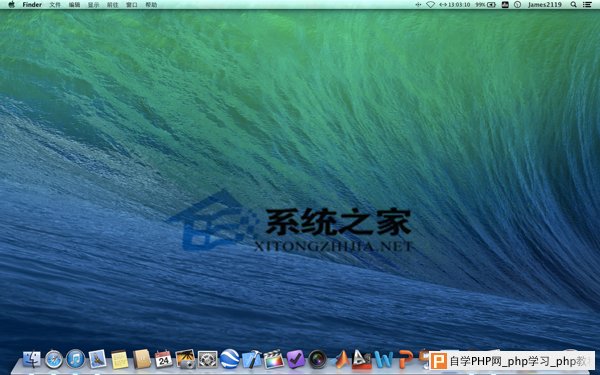Show battery status at 99%
The image size is (600, 375).
coord(486,5)
